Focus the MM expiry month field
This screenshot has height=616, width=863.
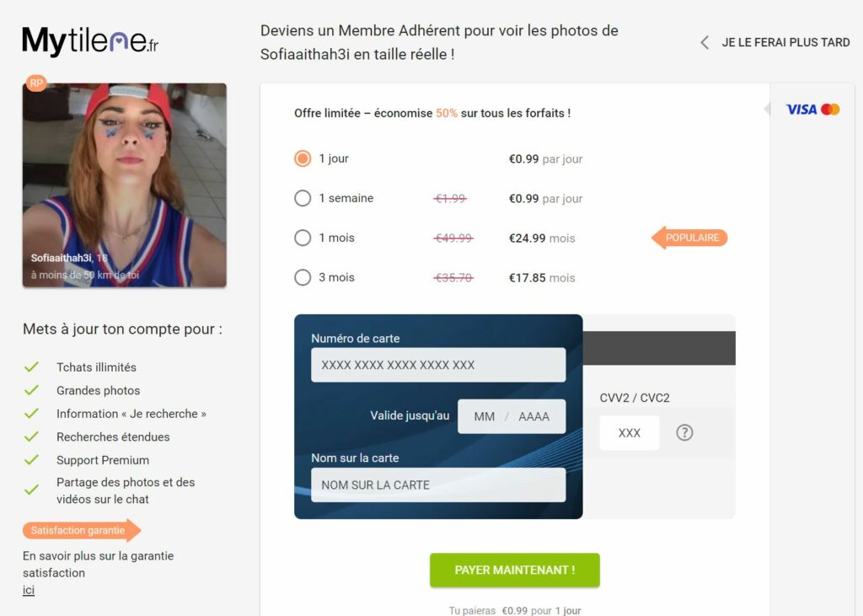[x=484, y=417]
